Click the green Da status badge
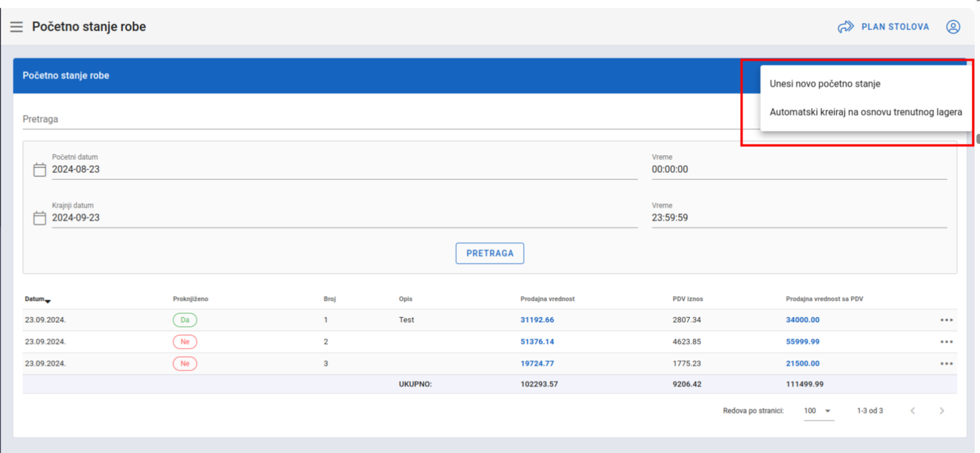Viewport: 980px width, 453px height. (x=185, y=320)
